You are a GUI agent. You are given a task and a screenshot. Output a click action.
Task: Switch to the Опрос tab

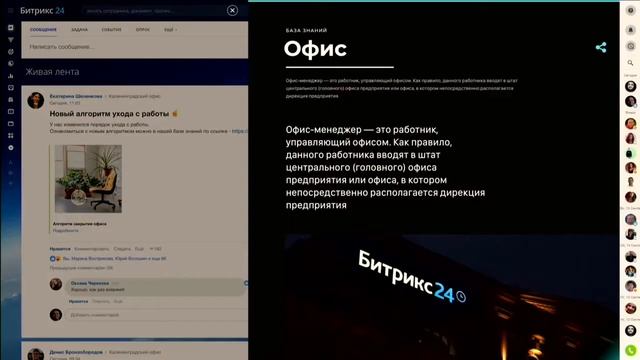coord(143,30)
